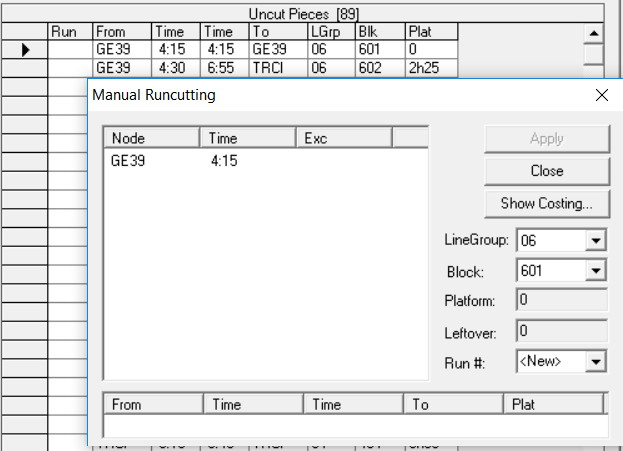The width and height of the screenshot is (623, 451).
Task: Click the To header in lower dialog table
Action: click(x=453, y=405)
